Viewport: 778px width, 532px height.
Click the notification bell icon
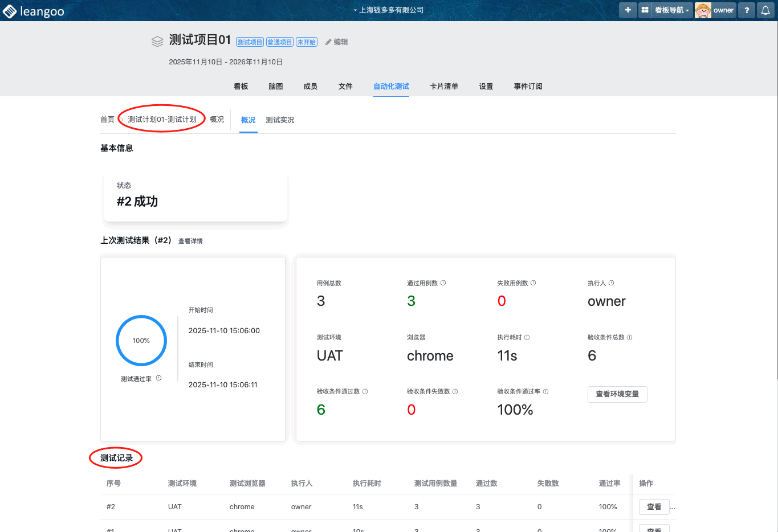coord(765,10)
